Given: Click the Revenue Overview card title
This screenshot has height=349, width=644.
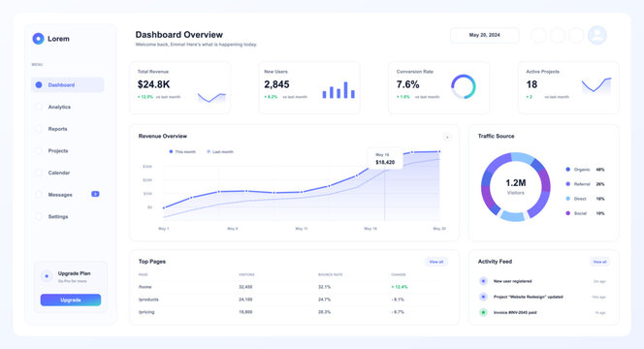Looking at the screenshot, I should [163, 136].
